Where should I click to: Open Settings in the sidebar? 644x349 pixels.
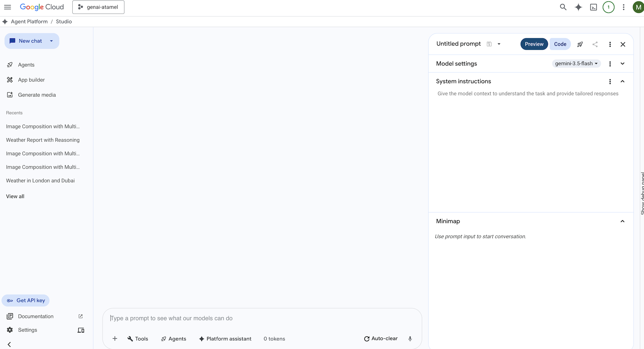[27, 330]
